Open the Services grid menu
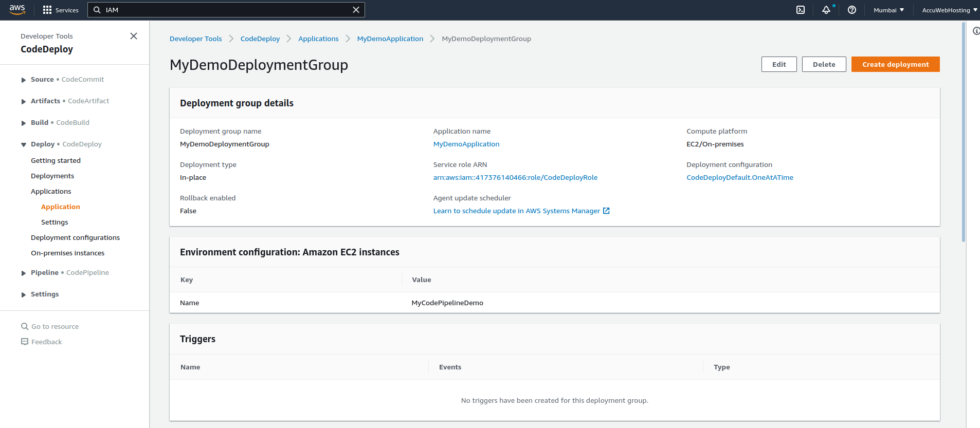980x428 pixels. (61, 10)
